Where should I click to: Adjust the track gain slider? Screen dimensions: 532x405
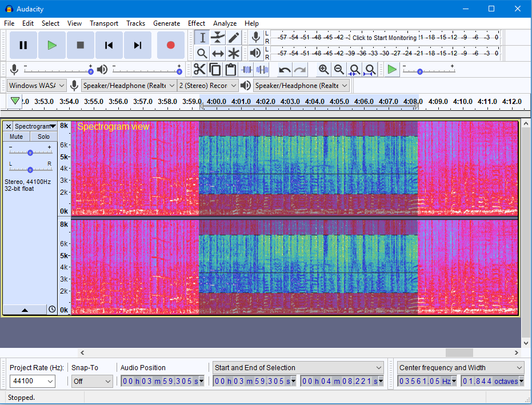[x=30, y=153]
